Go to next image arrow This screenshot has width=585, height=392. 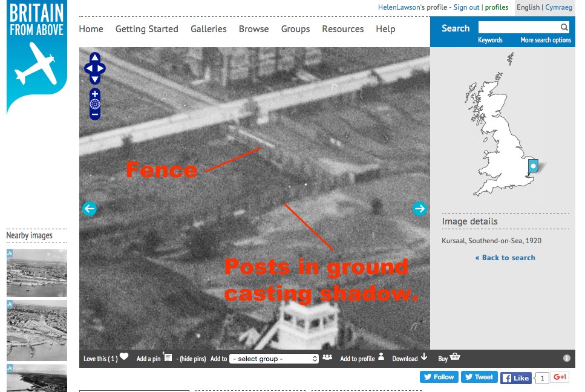[419, 209]
